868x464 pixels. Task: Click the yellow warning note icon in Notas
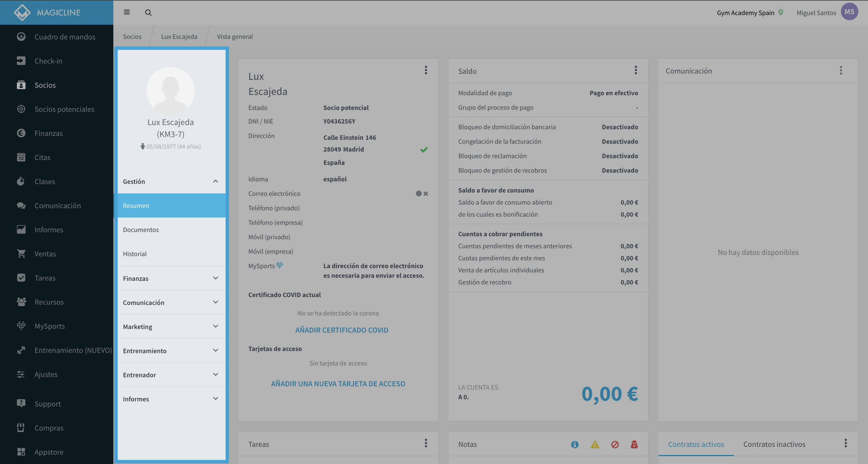click(595, 444)
